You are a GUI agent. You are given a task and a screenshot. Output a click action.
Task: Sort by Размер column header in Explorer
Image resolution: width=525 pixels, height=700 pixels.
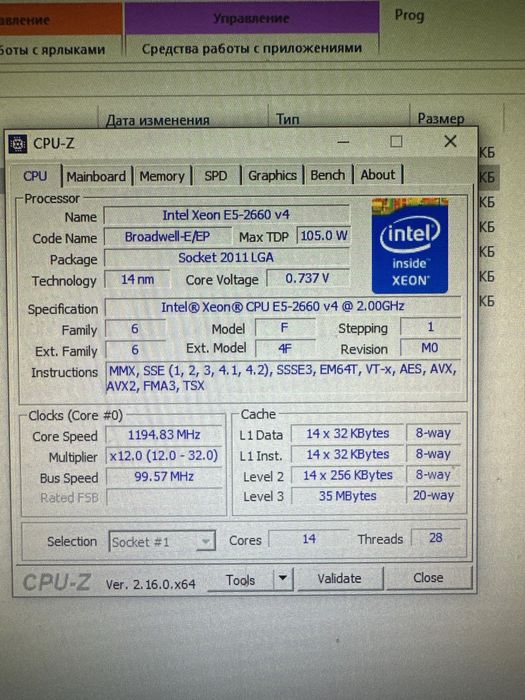(x=441, y=118)
